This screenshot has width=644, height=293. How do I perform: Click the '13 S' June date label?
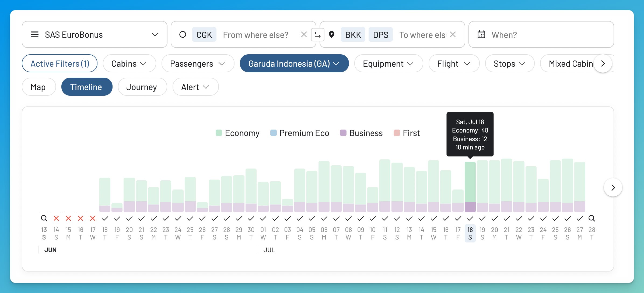coord(44,233)
